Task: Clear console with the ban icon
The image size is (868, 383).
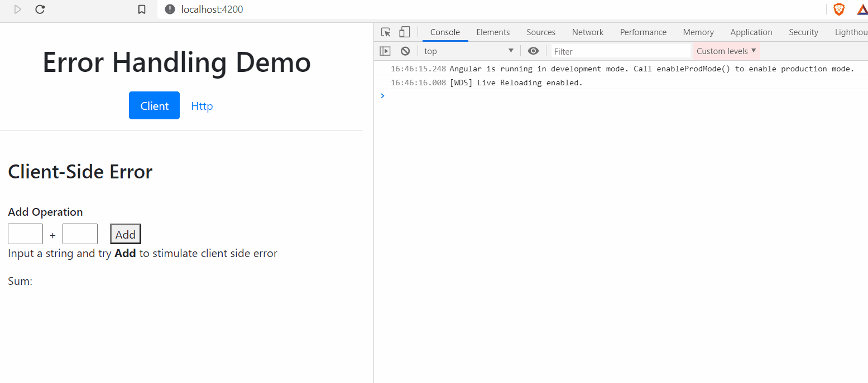Action: point(405,51)
